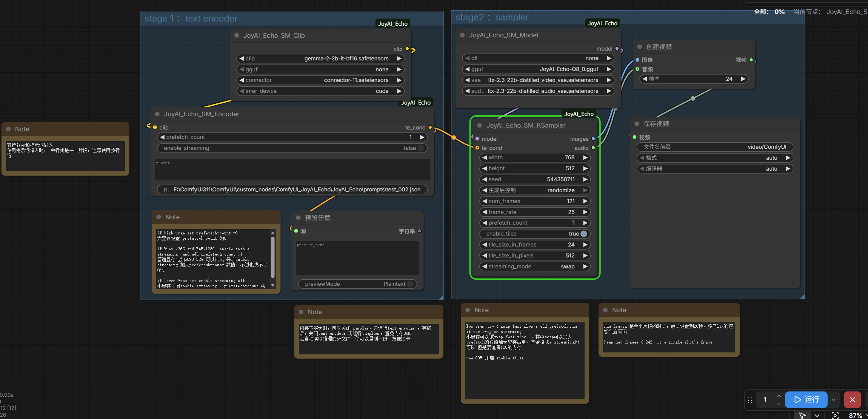Collapse the JoyAI_Echo_SM_KSampler node via its dot
The image size is (868, 419).
480,125
